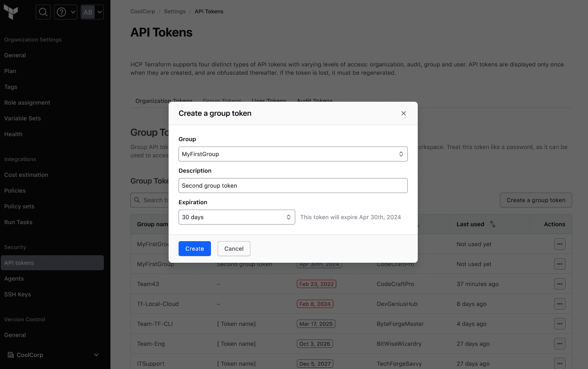Open Variable Sets in the sidebar
588x369 pixels.
coord(22,118)
